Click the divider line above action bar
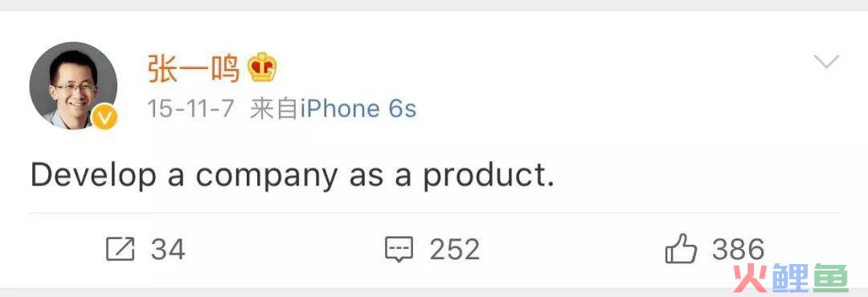The height and width of the screenshot is (297, 868). (434, 213)
